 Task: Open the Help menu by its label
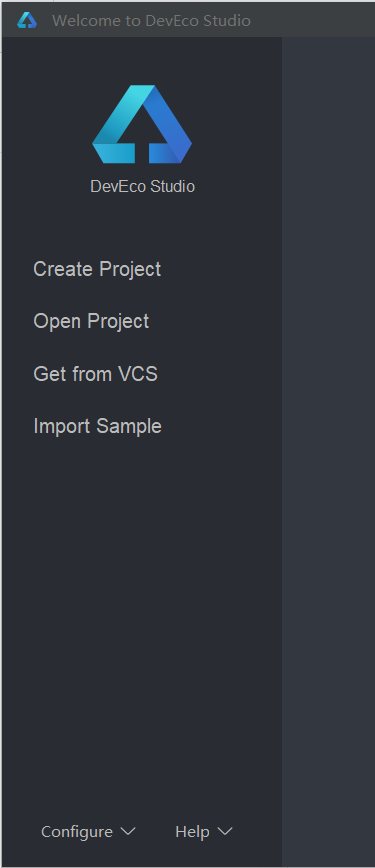pyautogui.click(x=192, y=831)
